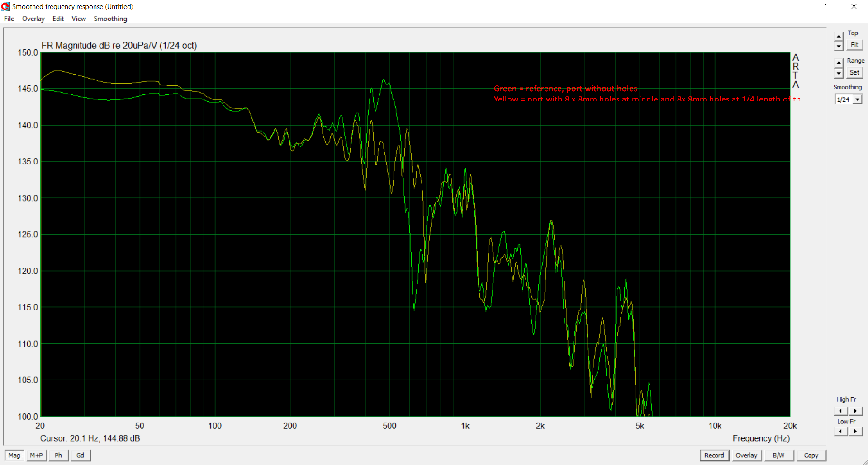Toggle B/W color mode

[778, 455]
